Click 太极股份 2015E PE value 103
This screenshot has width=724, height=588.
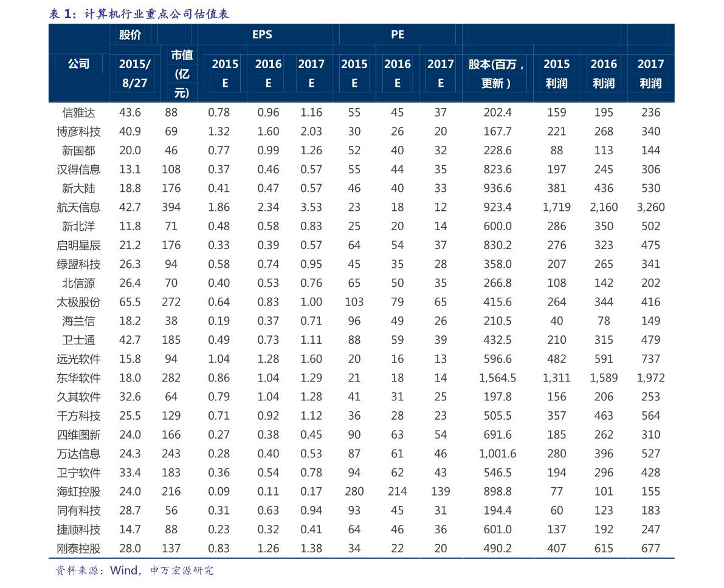click(354, 302)
